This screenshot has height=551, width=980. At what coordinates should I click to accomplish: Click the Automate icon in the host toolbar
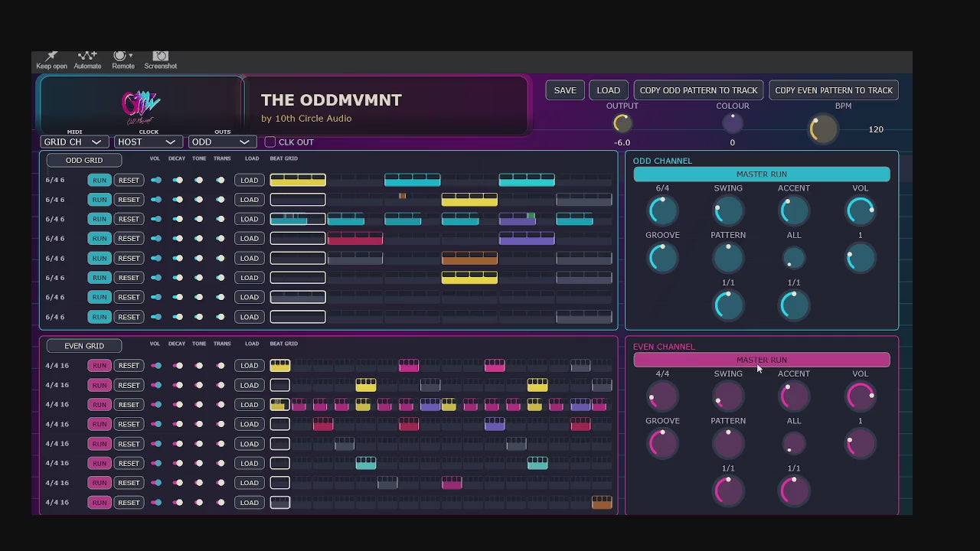coord(87,60)
